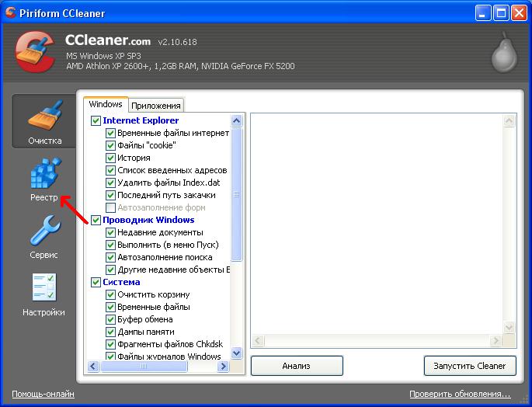Open the Реестр registry section icon

(43, 174)
